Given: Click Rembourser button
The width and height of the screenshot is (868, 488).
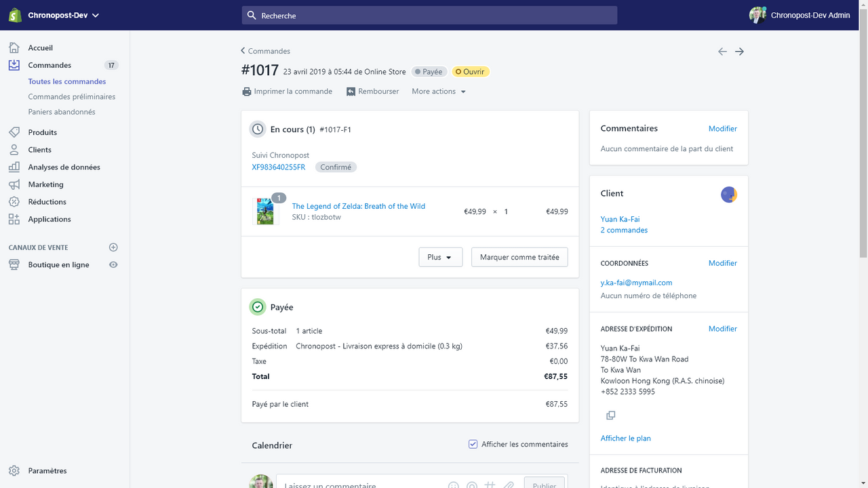Looking at the screenshot, I should click(x=372, y=91).
